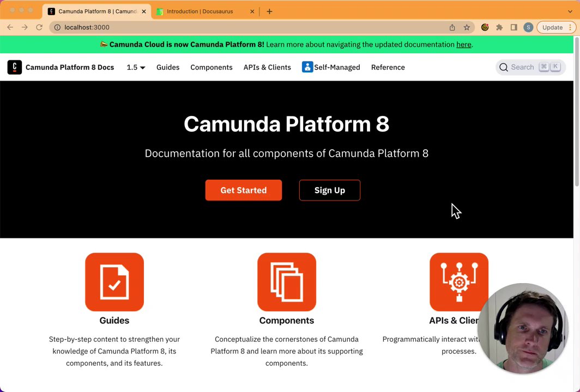Follow the 'here' link in banner
Viewport: 580px width, 392px height.
[463, 44]
